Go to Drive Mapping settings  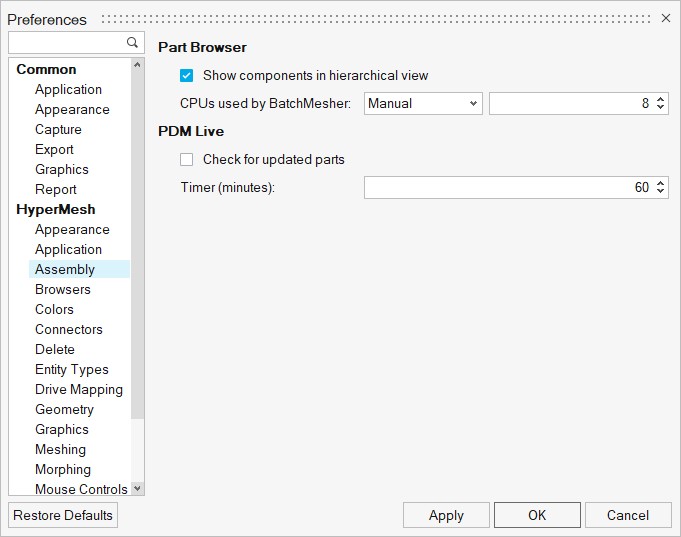(x=78, y=389)
